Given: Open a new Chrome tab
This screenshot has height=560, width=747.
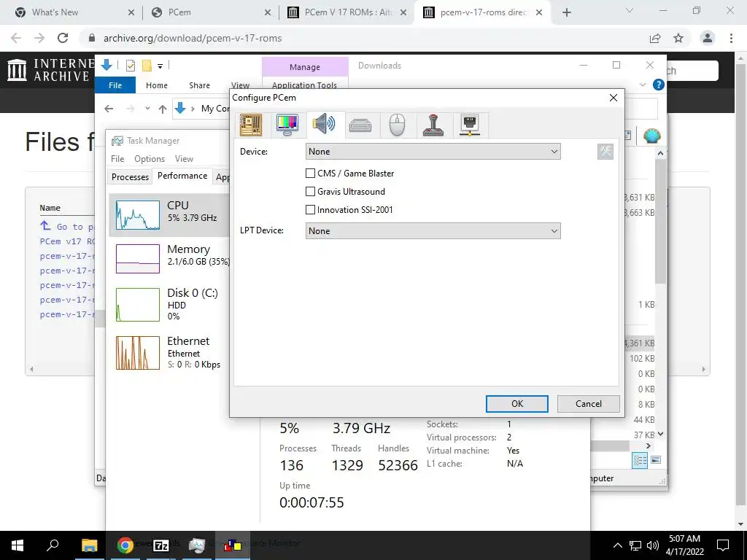Looking at the screenshot, I should pos(566,12).
